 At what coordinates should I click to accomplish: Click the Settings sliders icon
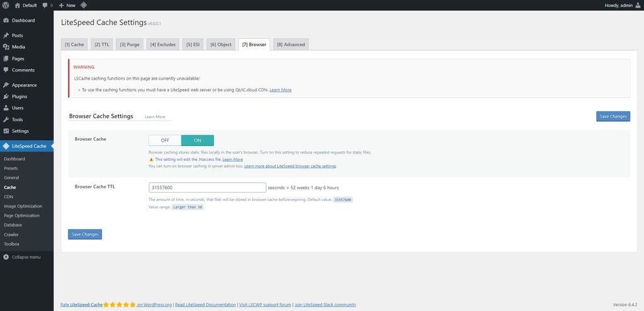click(6, 131)
